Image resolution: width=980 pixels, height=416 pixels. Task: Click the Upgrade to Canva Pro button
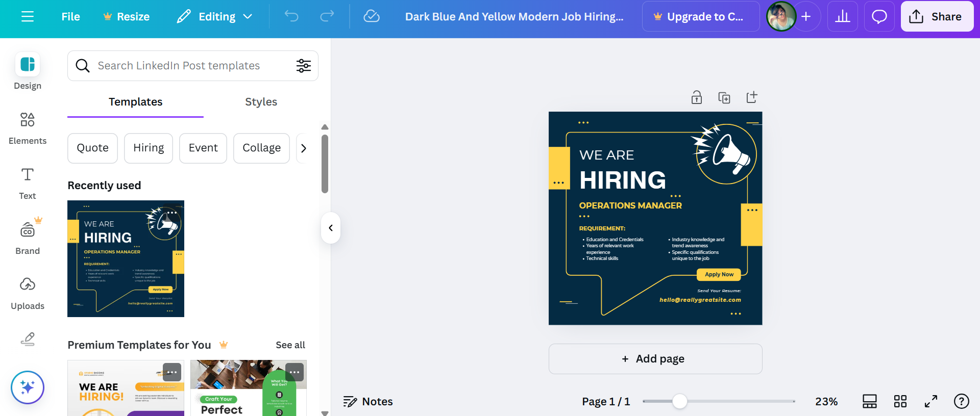coord(701,16)
